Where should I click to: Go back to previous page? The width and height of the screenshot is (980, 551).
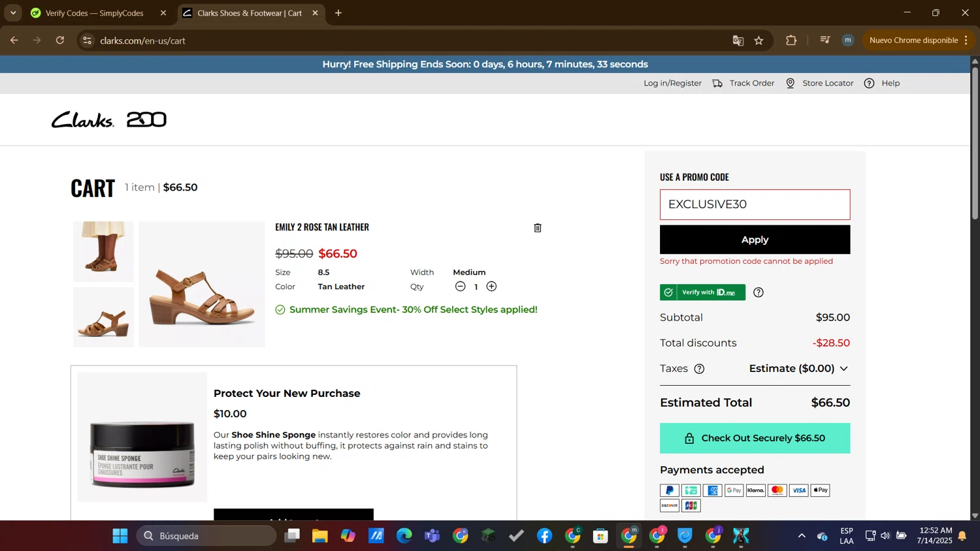pos(14,40)
